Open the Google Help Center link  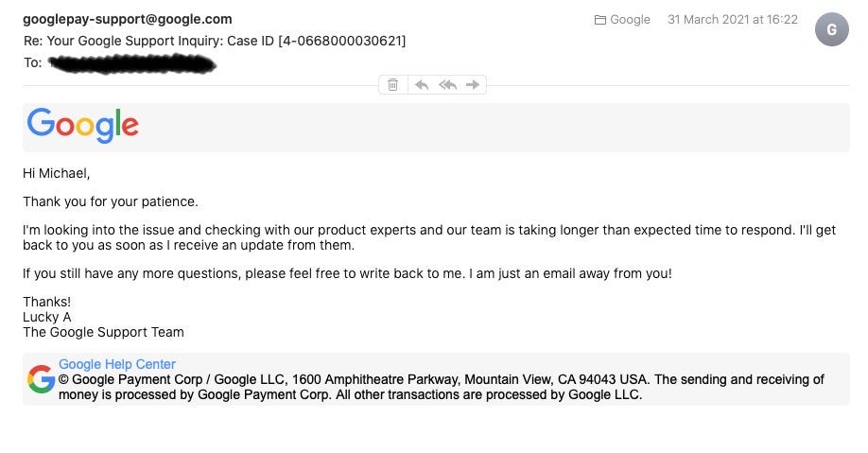[117, 364]
